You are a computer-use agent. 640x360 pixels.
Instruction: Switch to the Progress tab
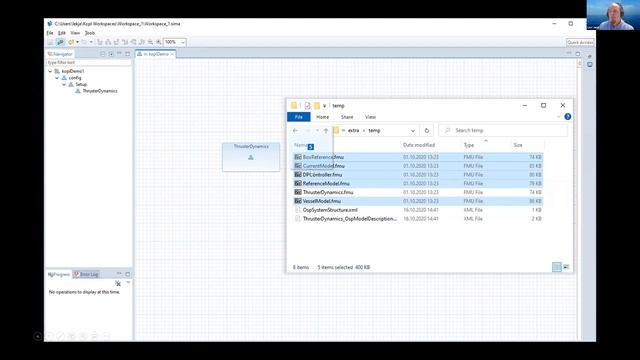point(59,274)
